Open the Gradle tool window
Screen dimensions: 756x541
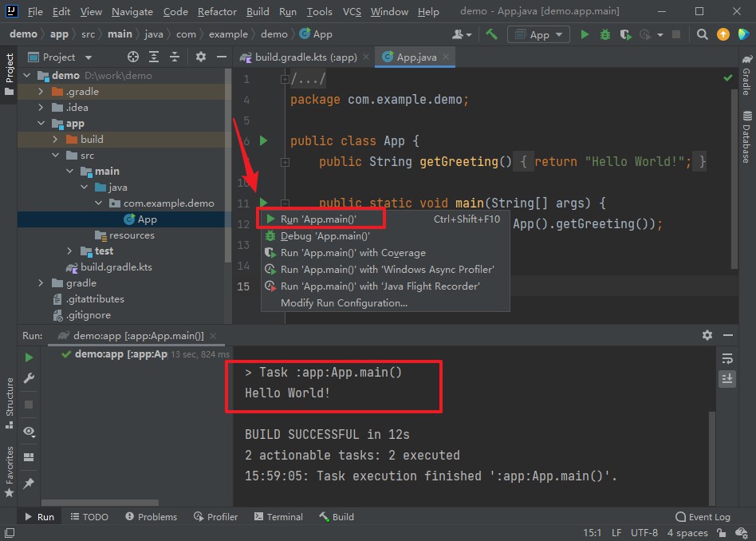(747, 75)
